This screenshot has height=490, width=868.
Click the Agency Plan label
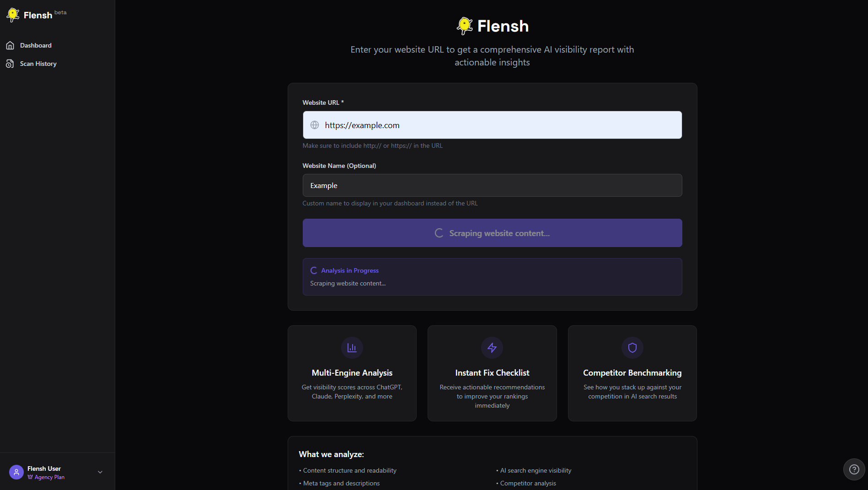pos(49,477)
